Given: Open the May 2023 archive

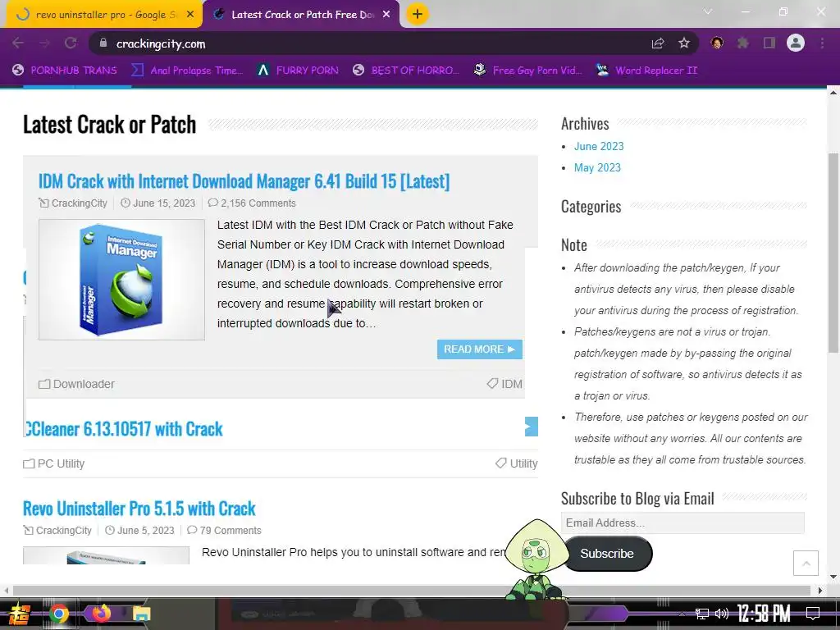Looking at the screenshot, I should [597, 167].
